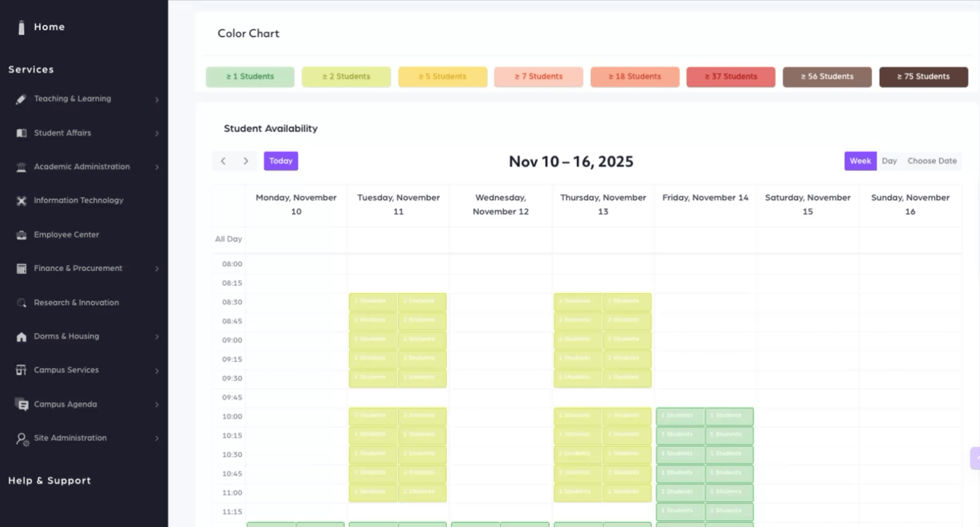Expand the Campus Agenda submenu arrow
Screen dimensions: 980x527
click(157, 405)
